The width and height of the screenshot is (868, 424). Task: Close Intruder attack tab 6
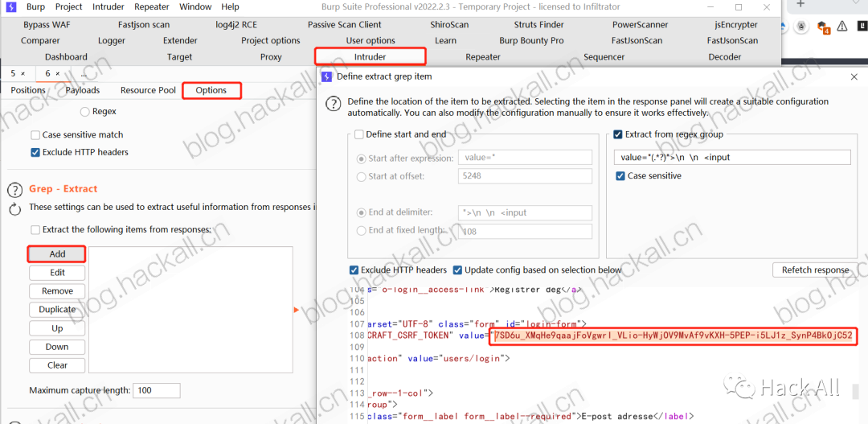58,73
